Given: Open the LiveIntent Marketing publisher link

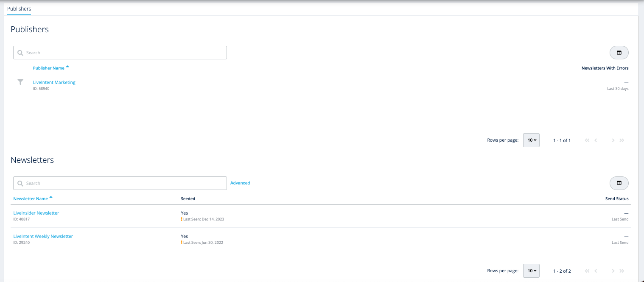Looking at the screenshot, I should [x=54, y=82].
